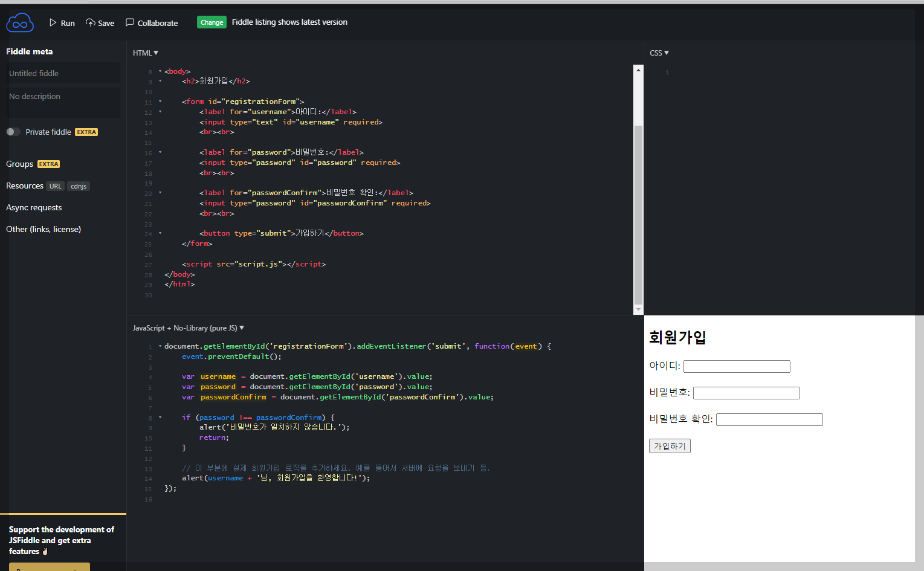Click 'Fiddle listing shows latest version' text
The height and width of the screenshot is (571, 924).
(x=289, y=22)
